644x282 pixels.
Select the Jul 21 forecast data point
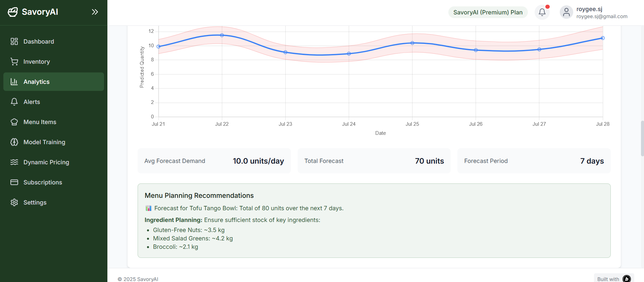[x=158, y=47]
